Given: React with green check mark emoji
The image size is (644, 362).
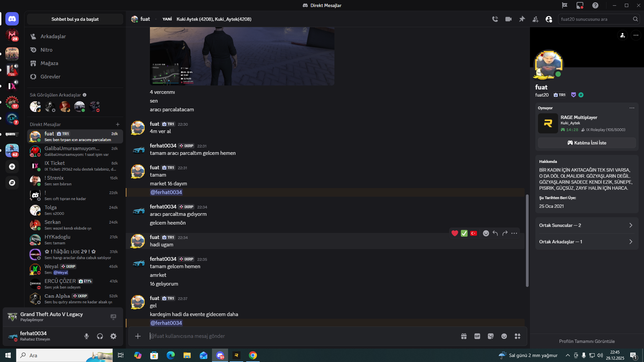Looking at the screenshot, I should [x=464, y=233].
